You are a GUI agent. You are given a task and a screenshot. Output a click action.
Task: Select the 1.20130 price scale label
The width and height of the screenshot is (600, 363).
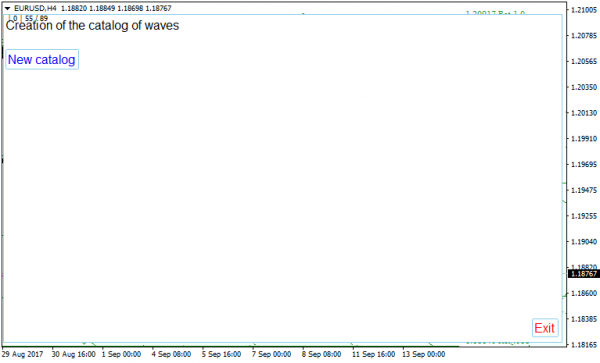tap(584, 113)
